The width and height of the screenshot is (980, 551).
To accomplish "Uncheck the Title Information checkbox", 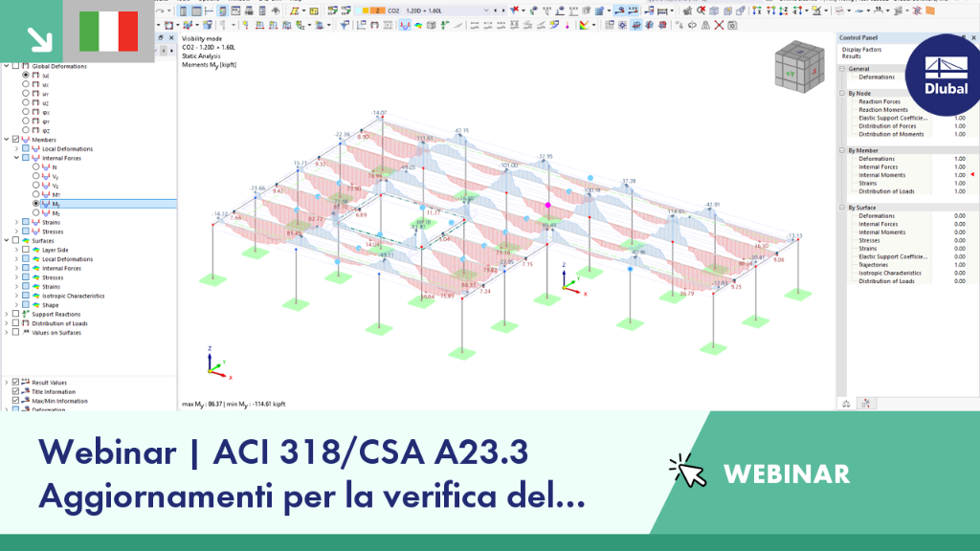I will pos(15,391).
